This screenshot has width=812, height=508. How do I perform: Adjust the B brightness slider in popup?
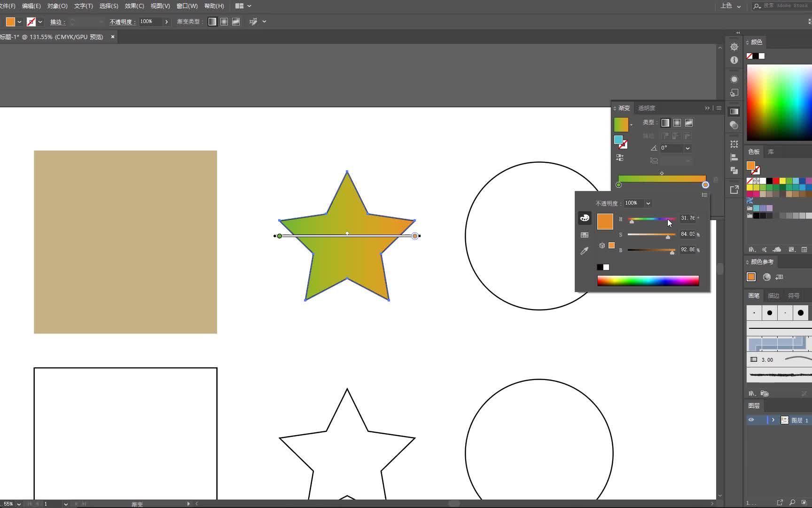coord(651,250)
